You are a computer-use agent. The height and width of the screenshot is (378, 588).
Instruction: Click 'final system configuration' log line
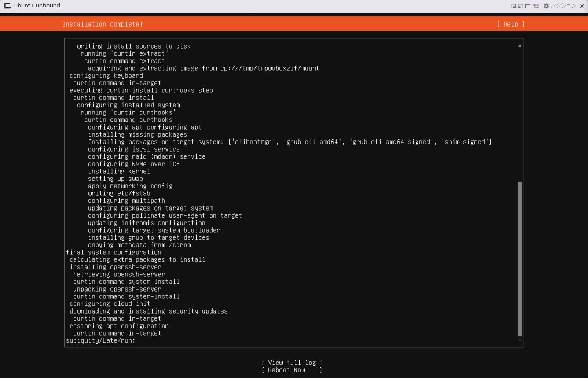pos(114,252)
